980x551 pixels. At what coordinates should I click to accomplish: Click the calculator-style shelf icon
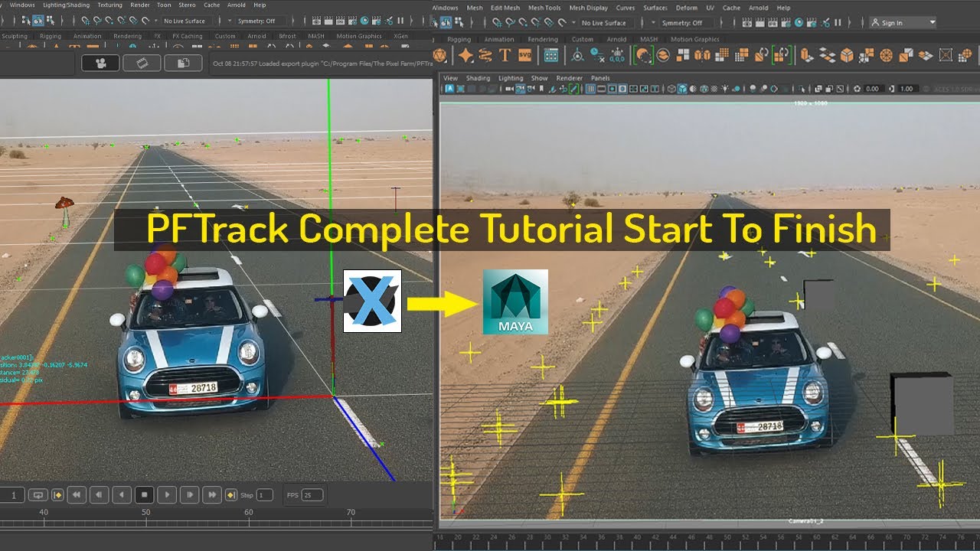[550, 55]
